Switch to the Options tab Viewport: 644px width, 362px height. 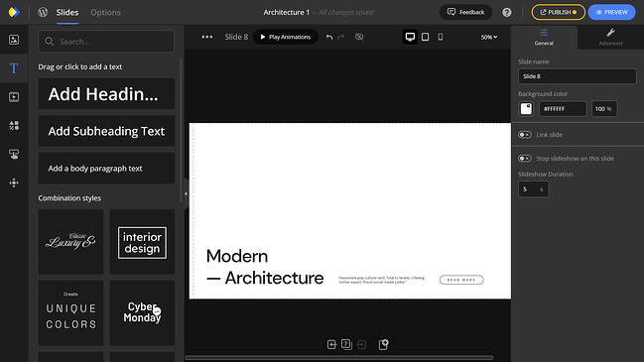[x=105, y=12]
